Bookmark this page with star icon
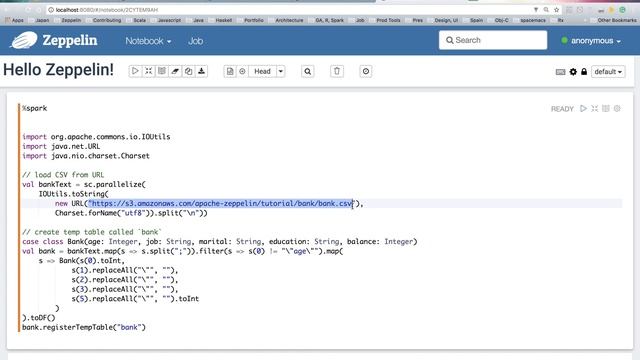Screen dimensions: 640x360 tap(556, 10)
